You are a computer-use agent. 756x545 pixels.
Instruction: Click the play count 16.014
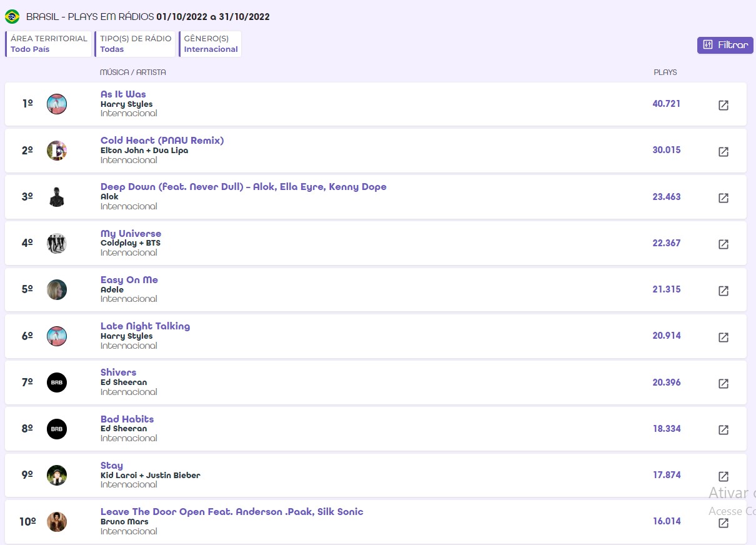(x=667, y=521)
